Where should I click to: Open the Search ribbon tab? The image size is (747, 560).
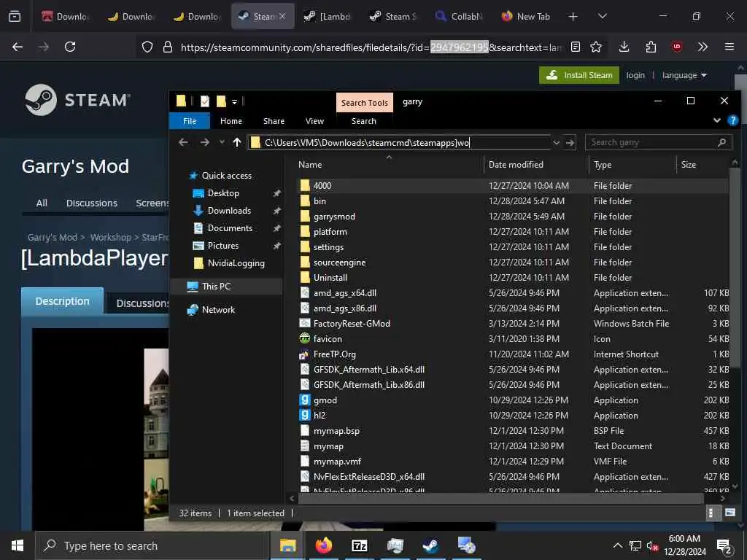tap(364, 121)
